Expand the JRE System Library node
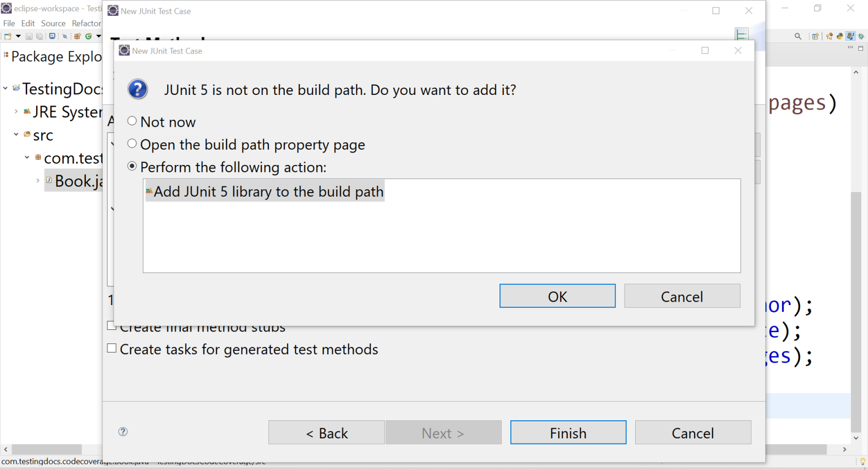The height and width of the screenshot is (470, 868). pos(16,111)
